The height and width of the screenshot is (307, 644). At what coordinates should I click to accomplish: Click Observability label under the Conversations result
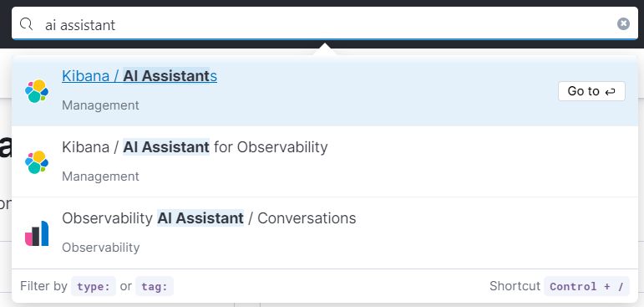pyautogui.click(x=101, y=248)
